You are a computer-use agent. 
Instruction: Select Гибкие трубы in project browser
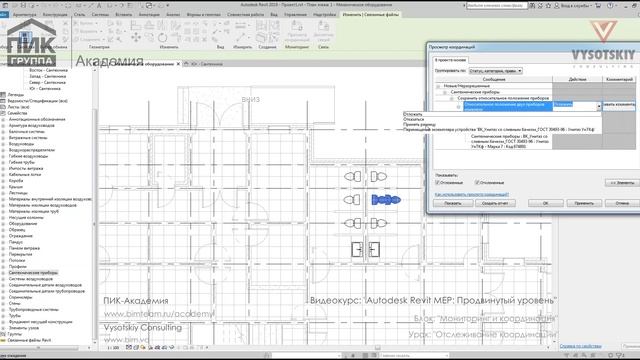pos(22,162)
